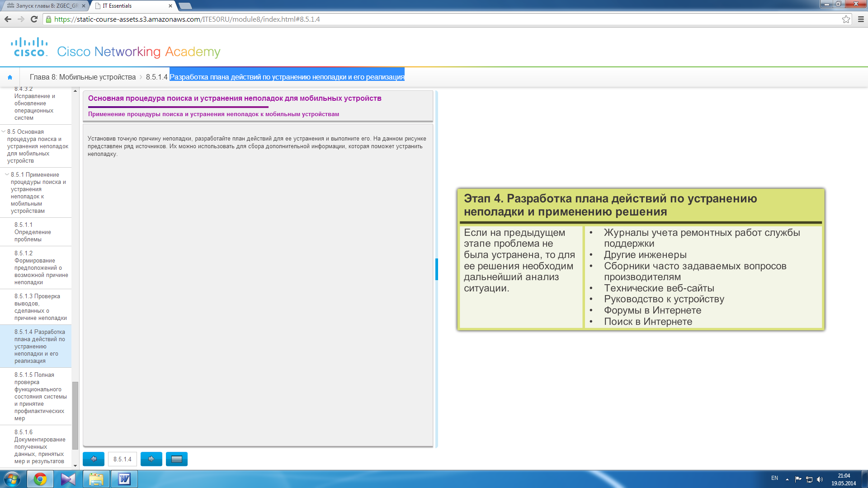Open 8.5.1.1 Определение проблемы
Viewport: 868px width, 488px height.
35,232
